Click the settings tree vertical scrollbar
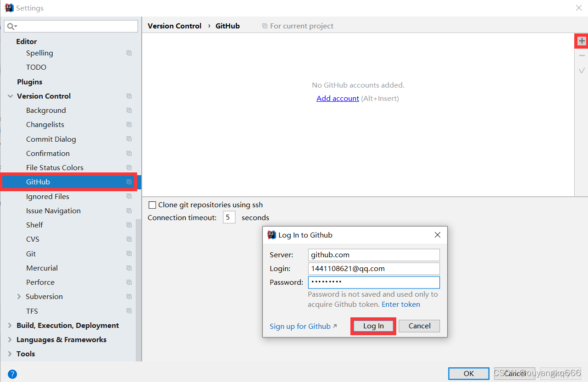 tap(139, 290)
